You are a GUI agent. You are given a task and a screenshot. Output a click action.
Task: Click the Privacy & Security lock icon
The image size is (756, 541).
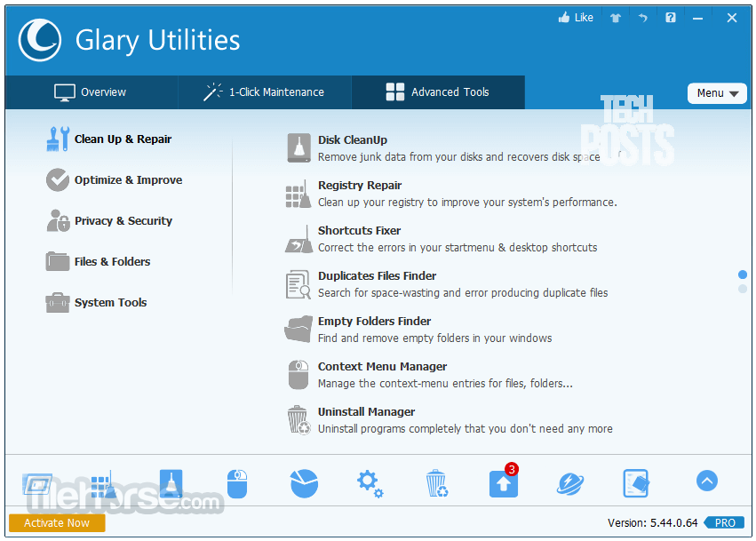[x=58, y=221]
